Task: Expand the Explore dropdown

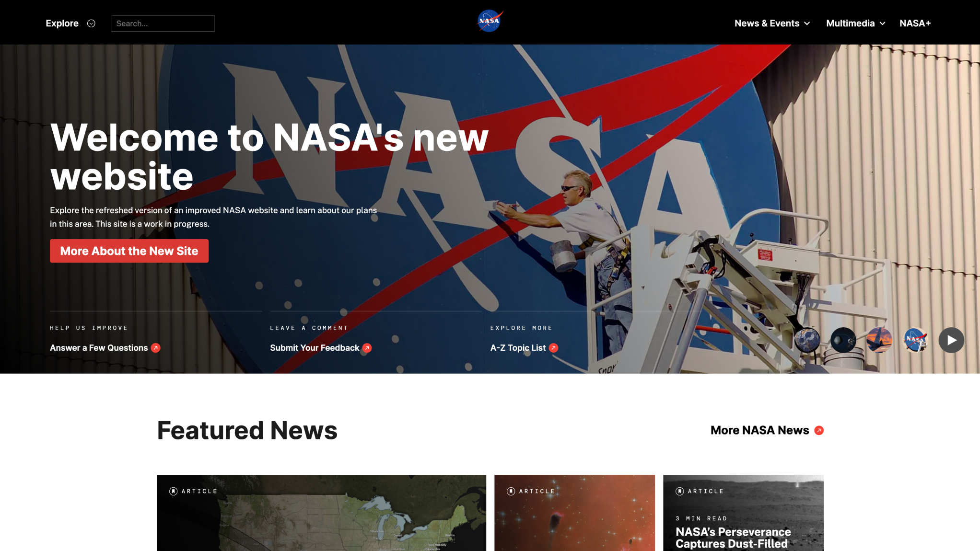Action: (x=70, y=23)
